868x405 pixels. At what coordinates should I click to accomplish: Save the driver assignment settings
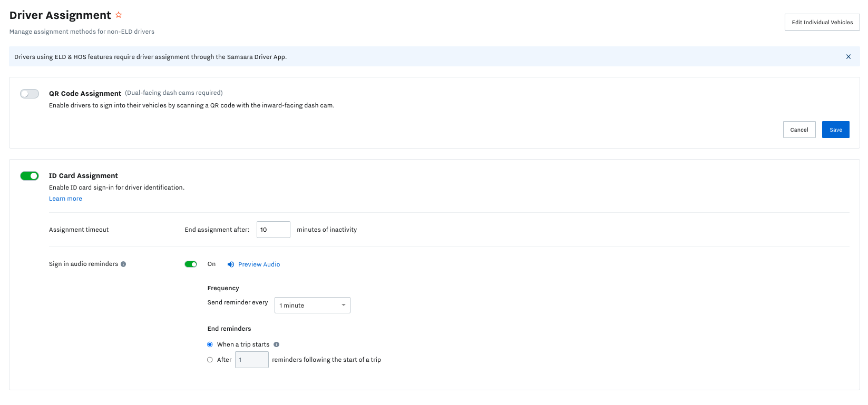[x=835, y=130]
